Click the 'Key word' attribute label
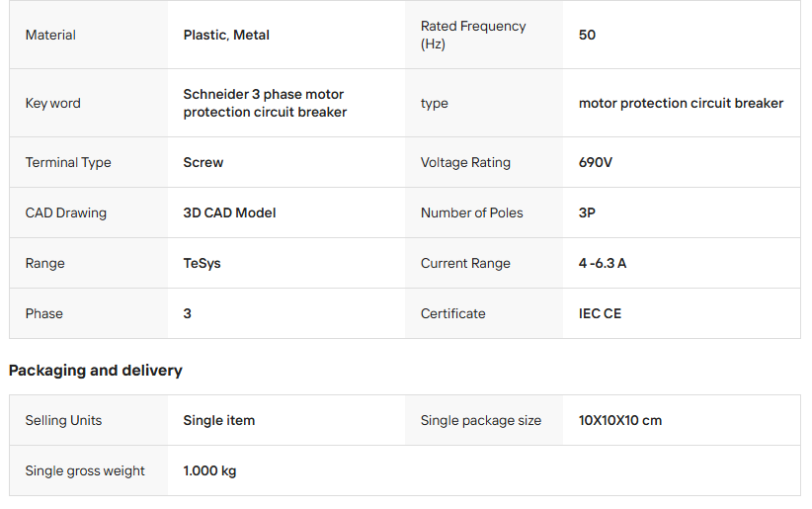812x509 pixels. click(53, 103)
